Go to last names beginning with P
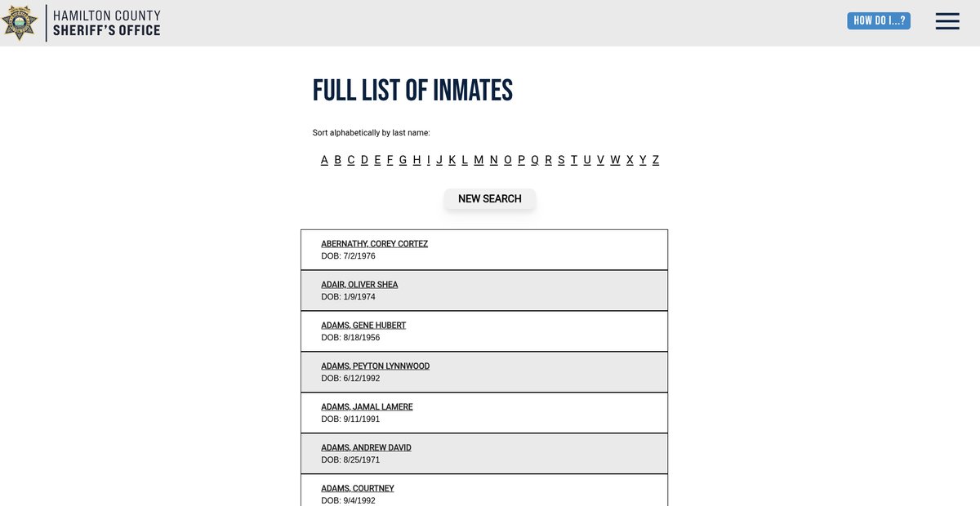This screenshot has width=980, height=506. pyautogui.click(x=521, y=160)
